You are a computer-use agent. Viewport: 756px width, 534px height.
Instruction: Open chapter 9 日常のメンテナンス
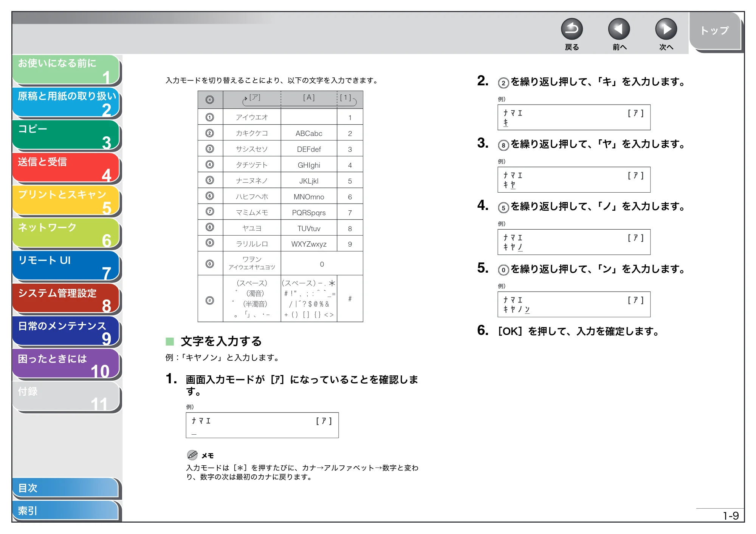pos(66,332)
